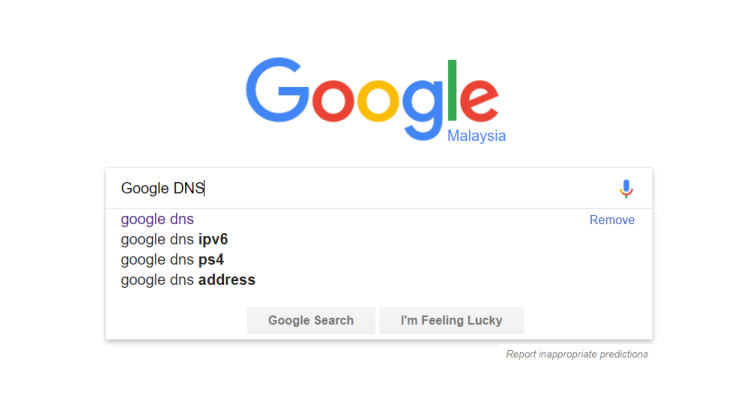This screenshot has height=416, width=750.
Task: Click the green letter l in logo
Action: (x=452, y=90)
